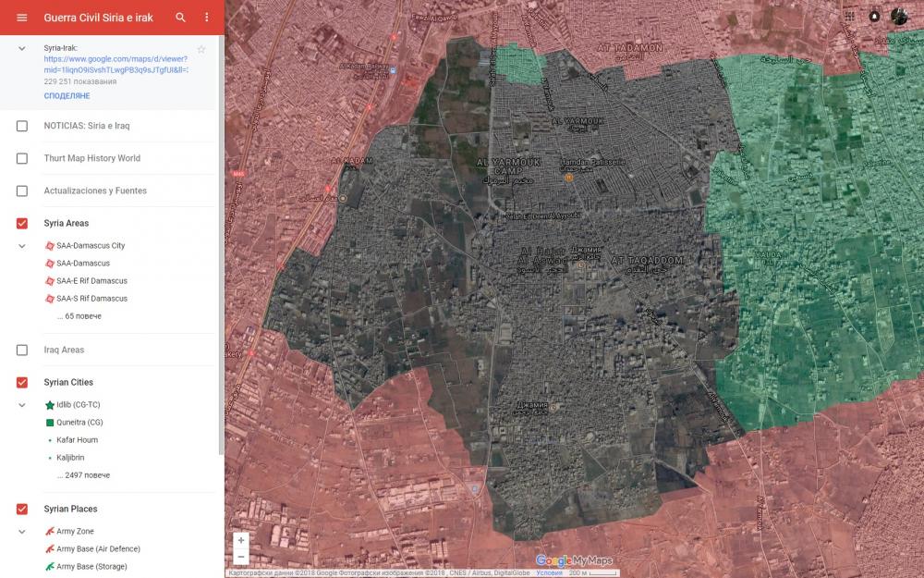The width and height of the screenshot is (924, 578).
Task: Collapse the Syrian Cities item list
Action: point(22,405)
